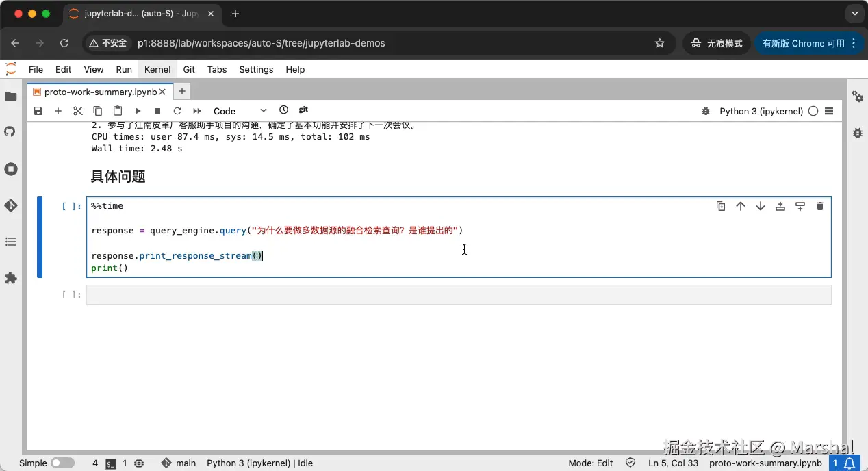Delete the active cell with trash icon
This screenshot has height=471, width=868.
coord(820,206)
